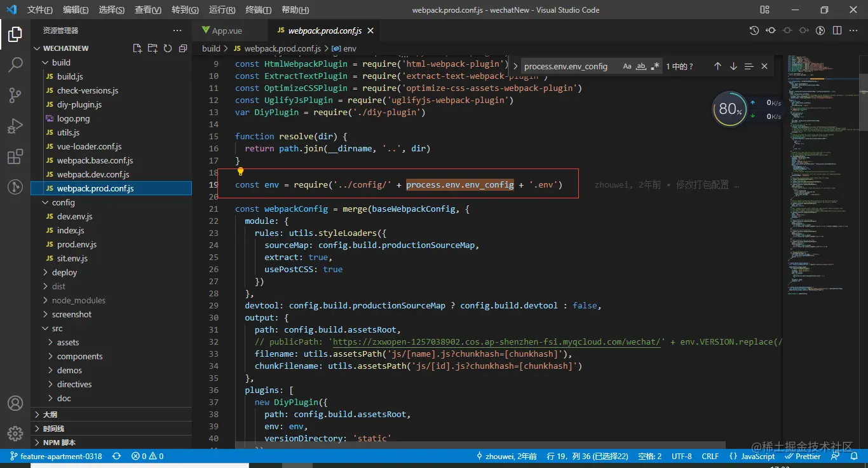Image resolution: width=868 pixels, height=468 pixels.
Task: Open the 查看(V) menu
Action: point(148,10)
